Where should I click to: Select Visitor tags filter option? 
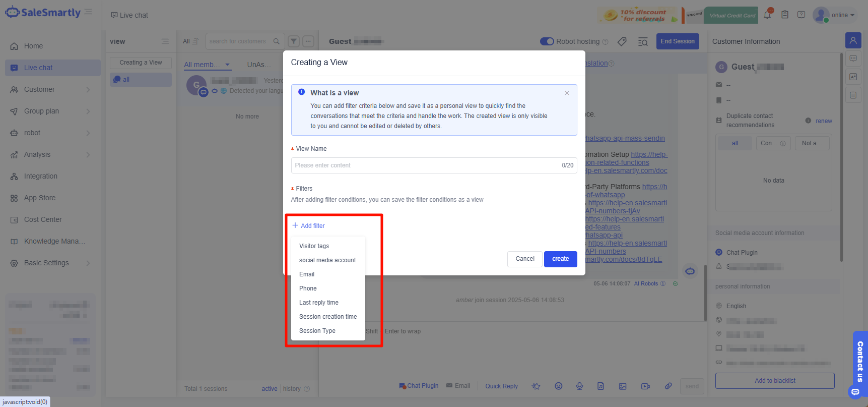(x=314, y=246)
